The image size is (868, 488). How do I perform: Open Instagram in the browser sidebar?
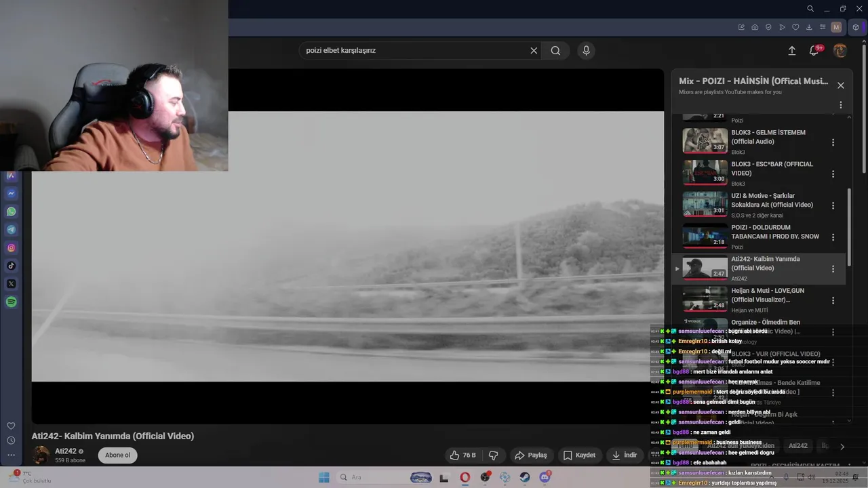coord(11,248)
